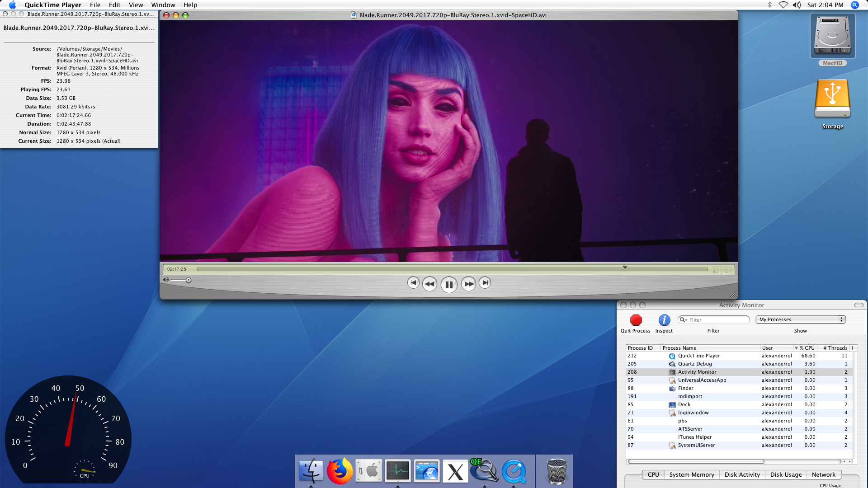Open the File menu
Image resolution: width=868 pixels, height=488 pixels.
[95, 5]
